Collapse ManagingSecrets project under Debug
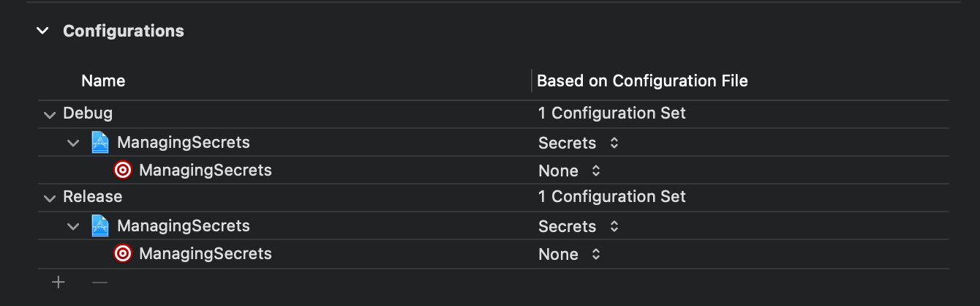This screenshot has width=980, height=306. point(73,143)
